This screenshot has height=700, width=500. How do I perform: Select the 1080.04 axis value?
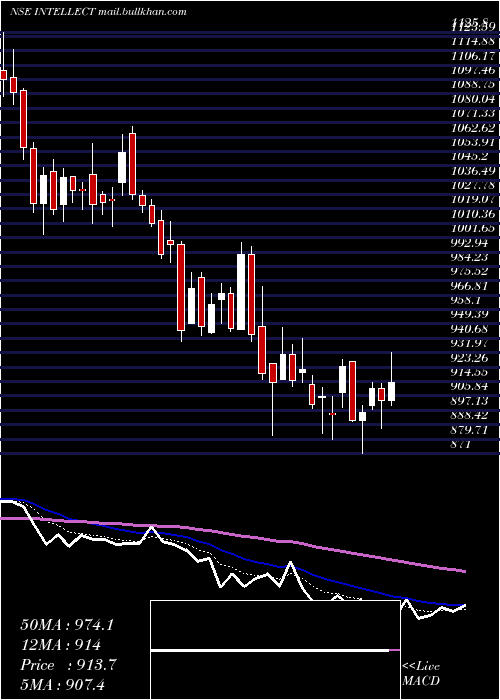pyautogui.click(x=473, y=98)
